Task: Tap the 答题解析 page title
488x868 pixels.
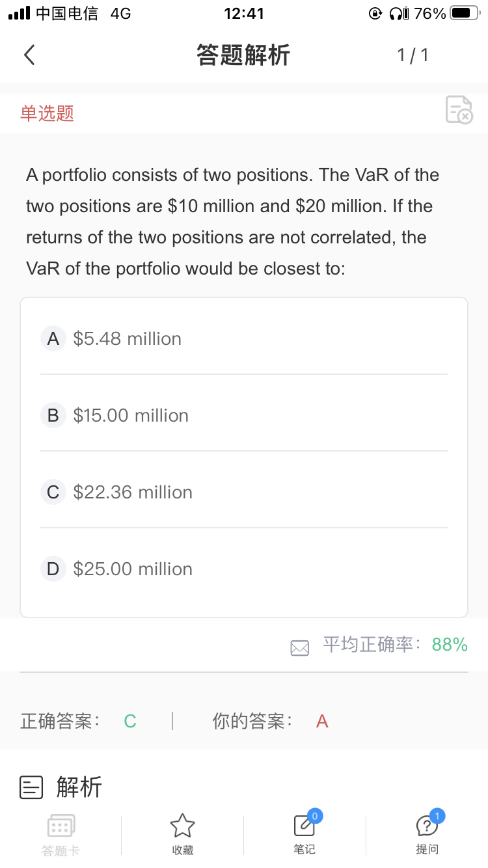Action: 243,55
